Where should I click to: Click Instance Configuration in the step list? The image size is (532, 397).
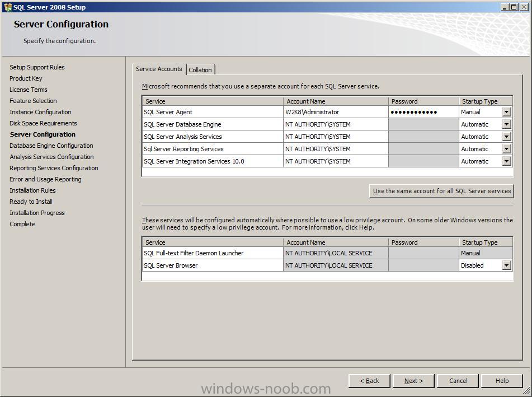click(40, 112)
